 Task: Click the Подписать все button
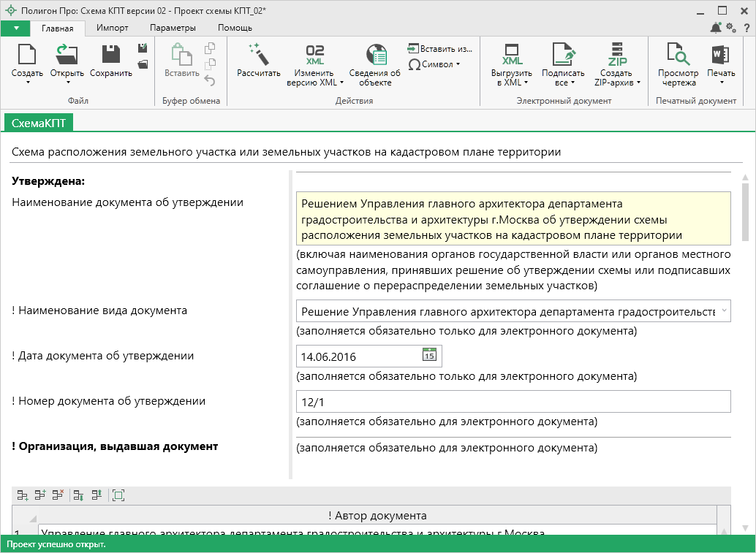click(x=563, y=64)
